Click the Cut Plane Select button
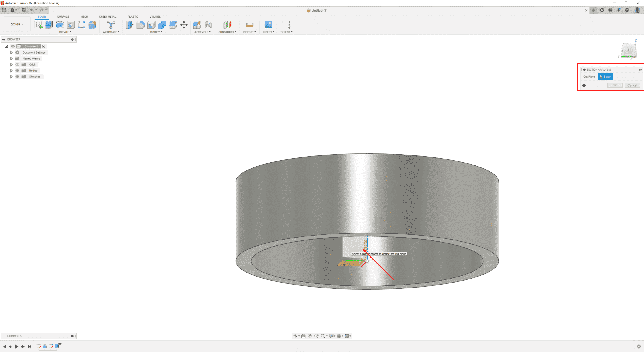 (605, 77)
